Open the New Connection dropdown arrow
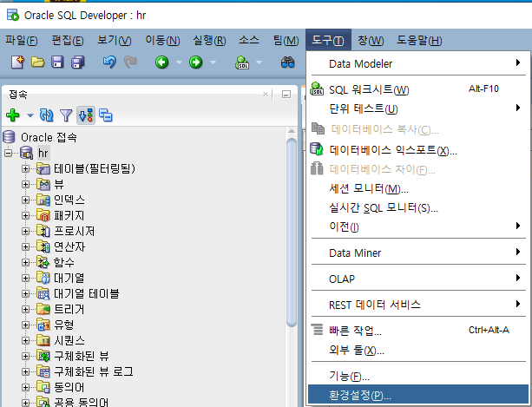532x407 pixels. pyautogui.click(x=30, y=115)
